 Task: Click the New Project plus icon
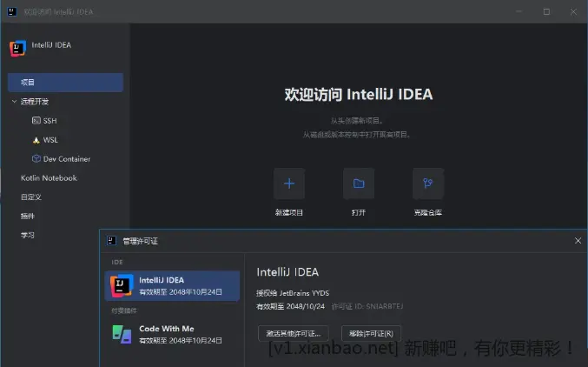tap(289, 183)
